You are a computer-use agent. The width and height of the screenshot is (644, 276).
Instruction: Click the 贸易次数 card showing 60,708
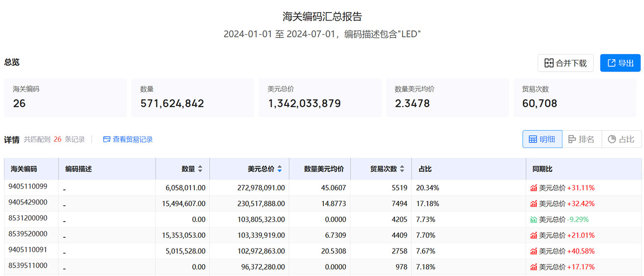pyautogui.click(x=575, y=98)
